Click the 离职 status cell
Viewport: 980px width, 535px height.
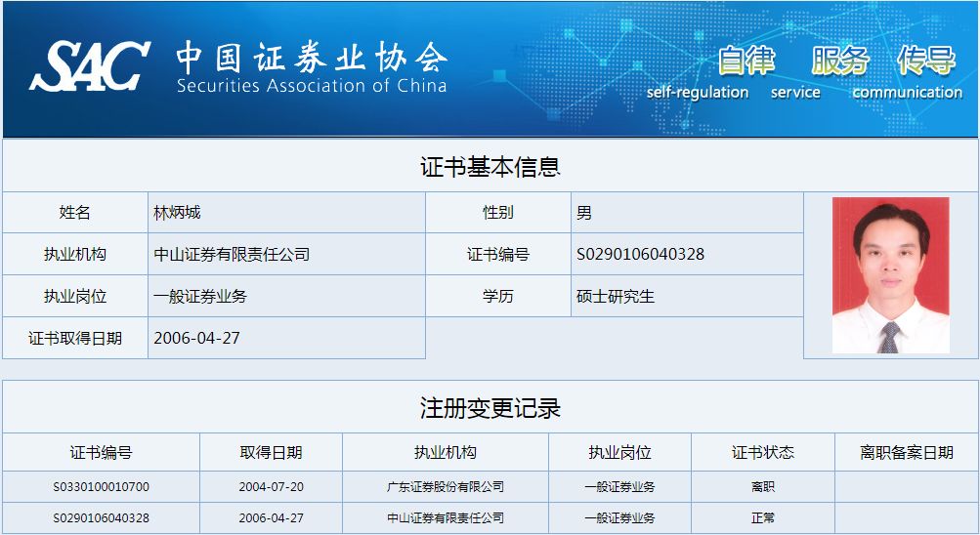(762, 486)
